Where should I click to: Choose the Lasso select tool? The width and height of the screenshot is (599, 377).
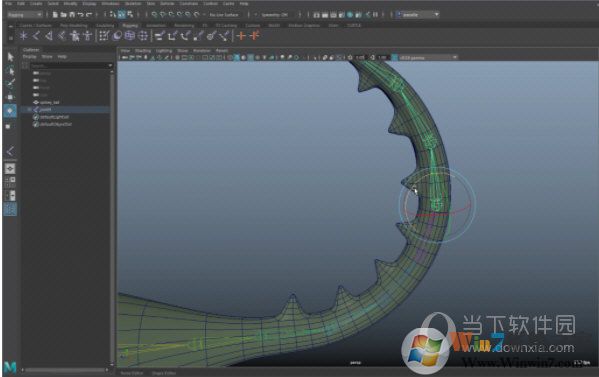(10, 71)
